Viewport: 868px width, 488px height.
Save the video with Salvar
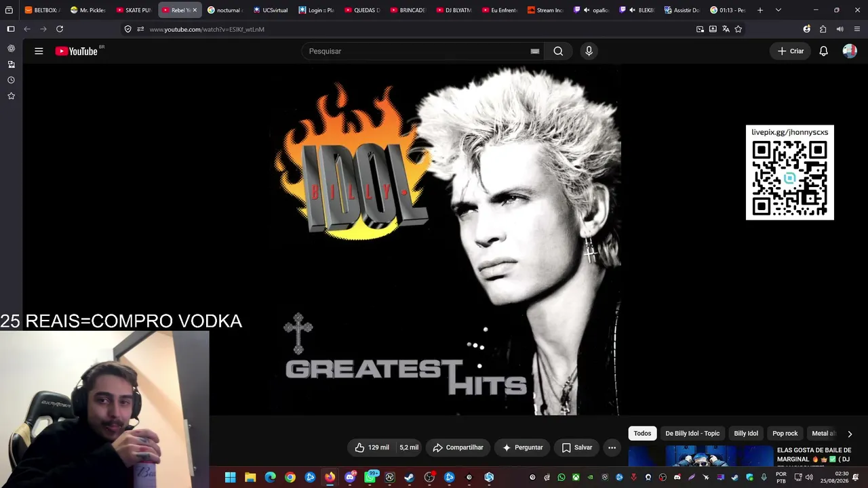(576, 447)
